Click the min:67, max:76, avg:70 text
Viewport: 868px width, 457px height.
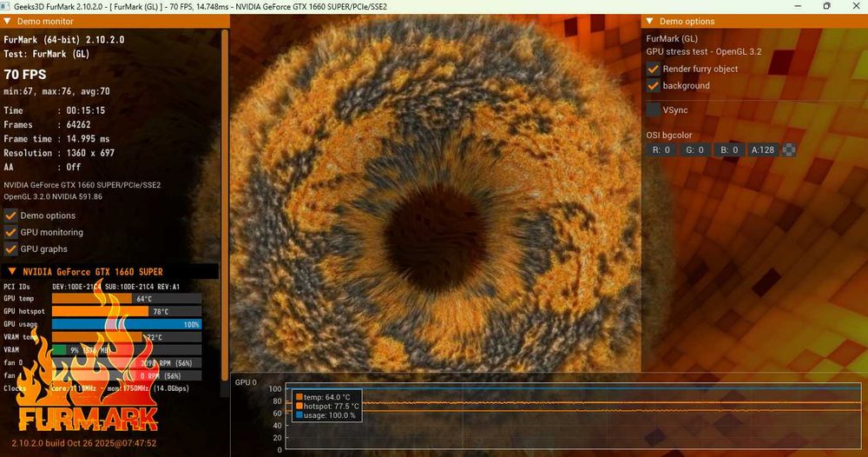tap(56, 91)
